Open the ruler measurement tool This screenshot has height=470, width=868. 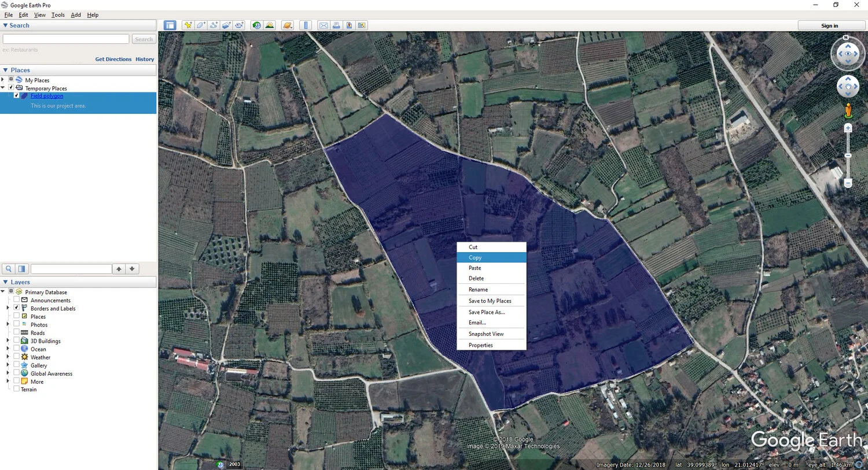306,25
